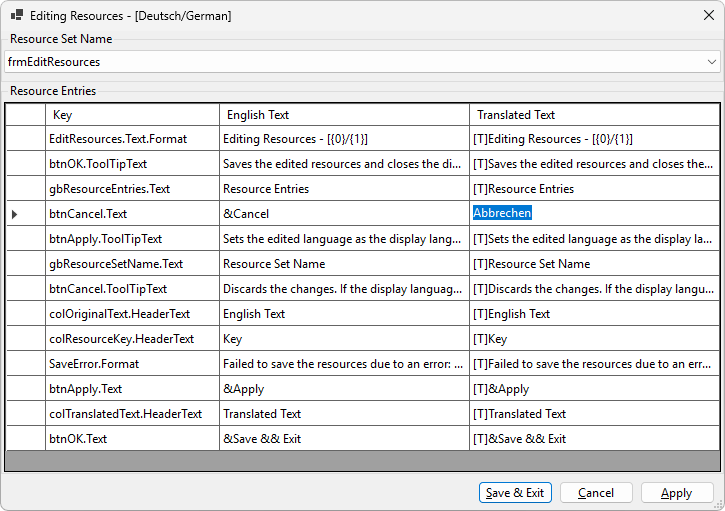Select the English Text column header
Image resolution: width=725 pixels, height=511 pixels.
(x=344, y=115)
